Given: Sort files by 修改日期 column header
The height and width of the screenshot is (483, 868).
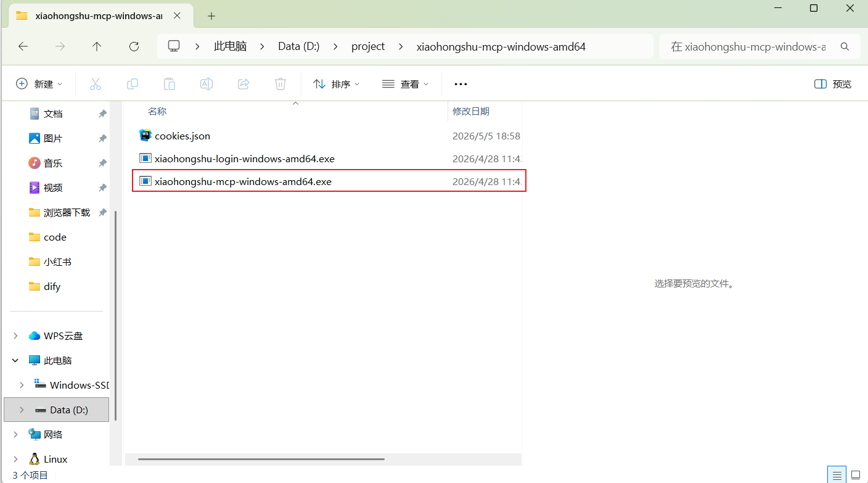Looking at the screenshot, I should (x=471, y=111).
